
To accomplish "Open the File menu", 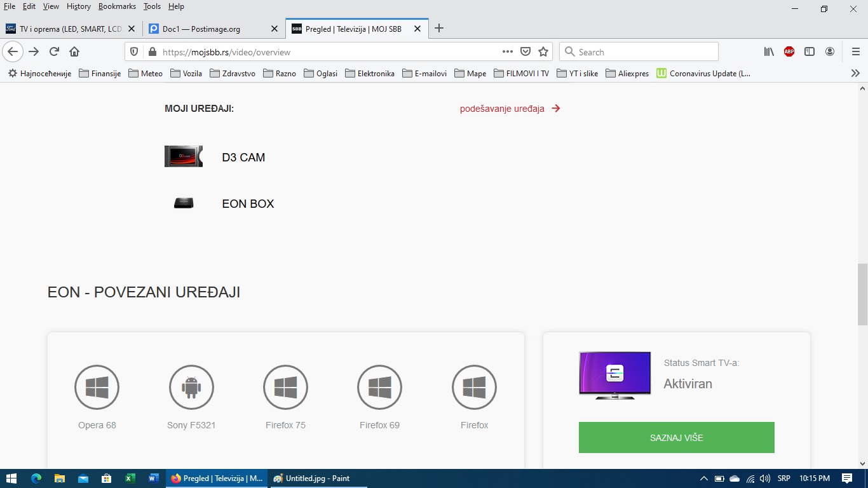I will point(10,6).
